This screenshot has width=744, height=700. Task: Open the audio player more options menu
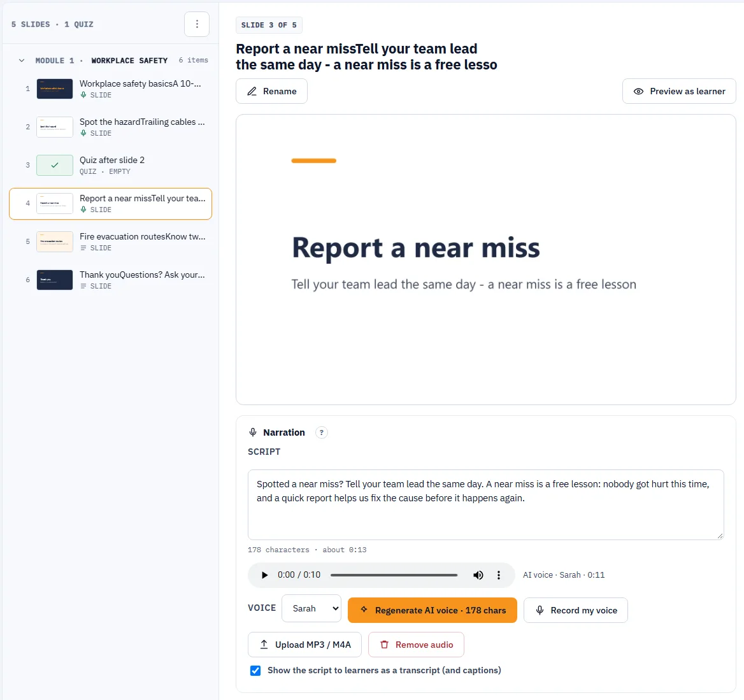pos(498,575)
